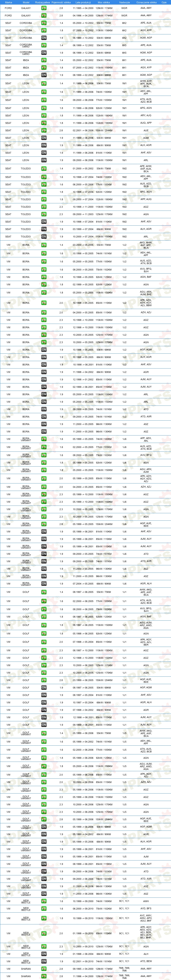Click petrol icon for VW Sharan 11.1996
171x980 pixels.
coord(44,976)
